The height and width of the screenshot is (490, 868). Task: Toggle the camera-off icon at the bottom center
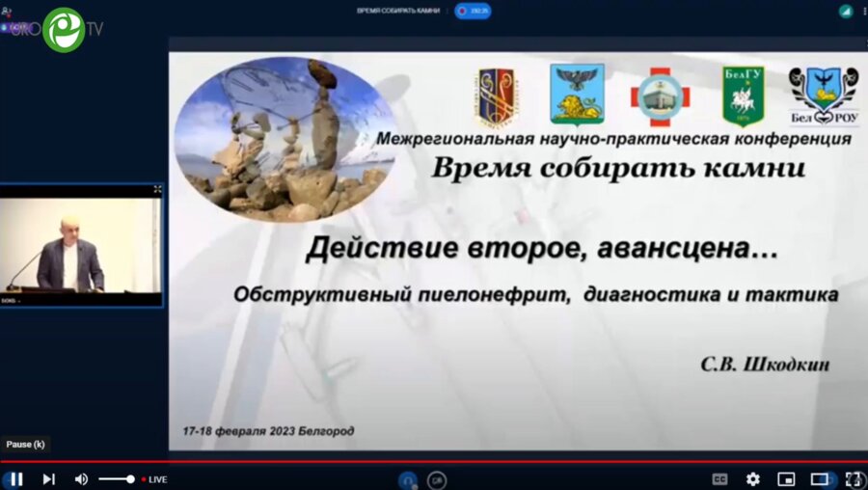coord(437,480)
